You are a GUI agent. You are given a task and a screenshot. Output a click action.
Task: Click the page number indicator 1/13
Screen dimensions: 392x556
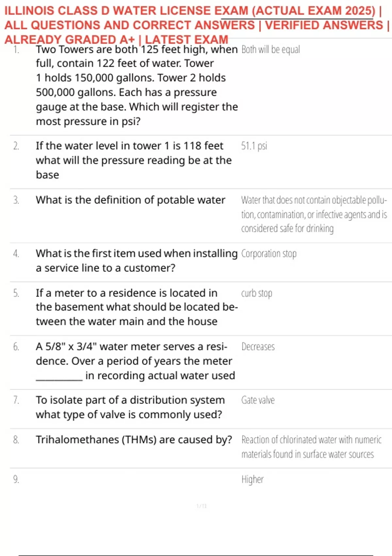click(202, 506)
